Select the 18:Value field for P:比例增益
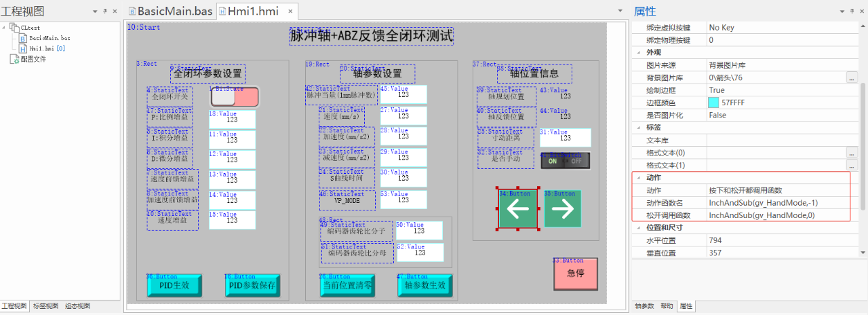868x315 pixels. (x=232, y=119)
